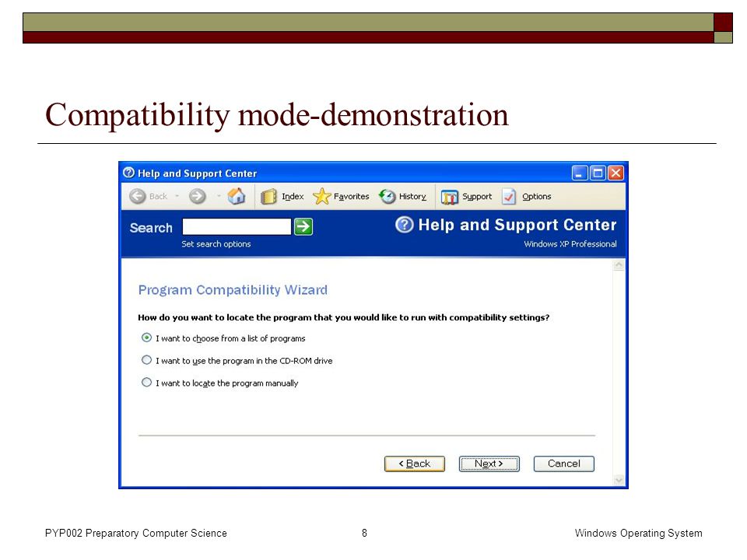Open the Index book icon
Screen dimensions: 747x560
pos(268,196)
